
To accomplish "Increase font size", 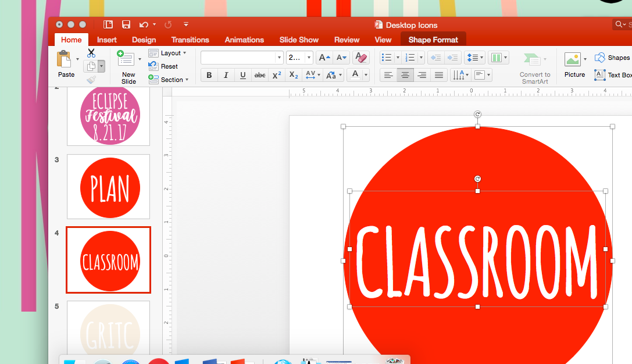I will pyautogui.click(x=324, y=58).
